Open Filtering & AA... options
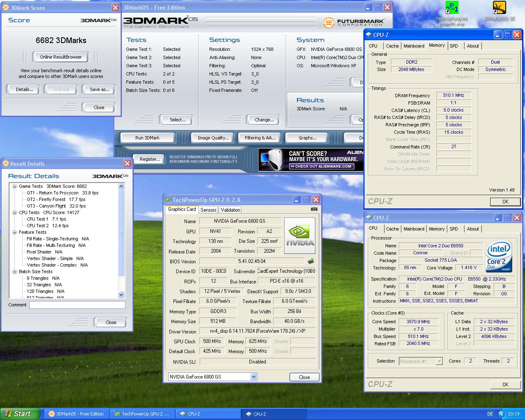525x420 pixels. [x=260, y=138]
